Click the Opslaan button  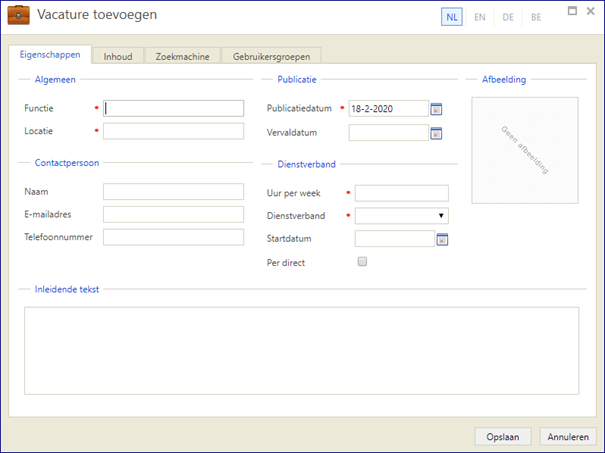click(x=503, y=437)
